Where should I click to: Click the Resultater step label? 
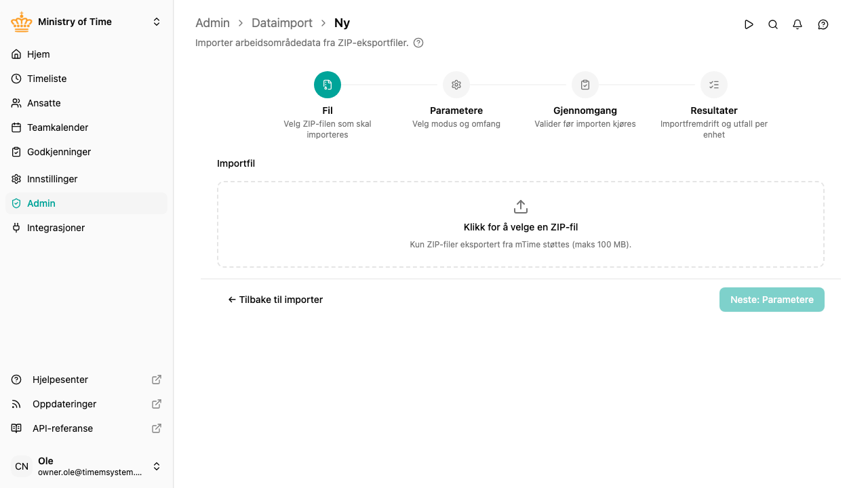714,110
